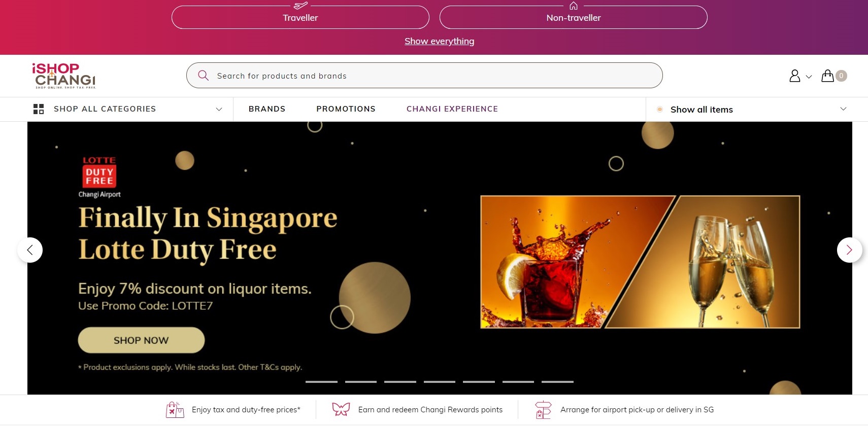Click the categories grid icon
The width and height of the screenshot is (868, 426).
(x=39, y=109)
